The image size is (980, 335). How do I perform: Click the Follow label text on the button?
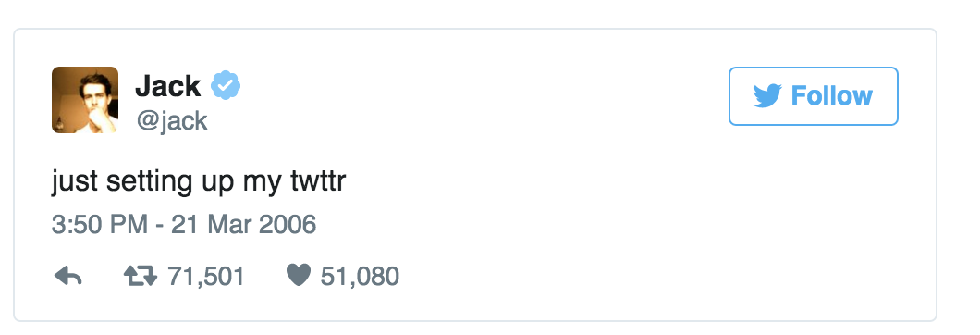point(832,96)
